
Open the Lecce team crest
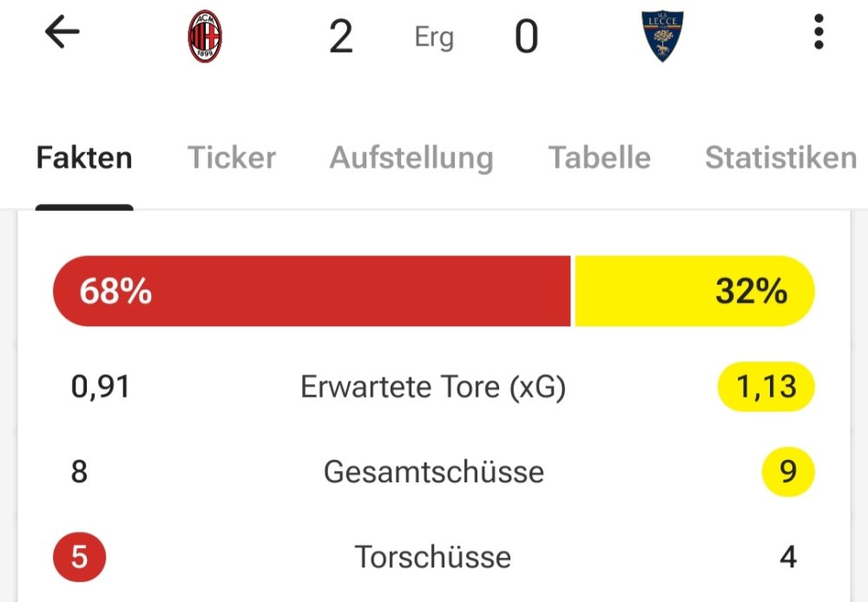pos(662,38)
